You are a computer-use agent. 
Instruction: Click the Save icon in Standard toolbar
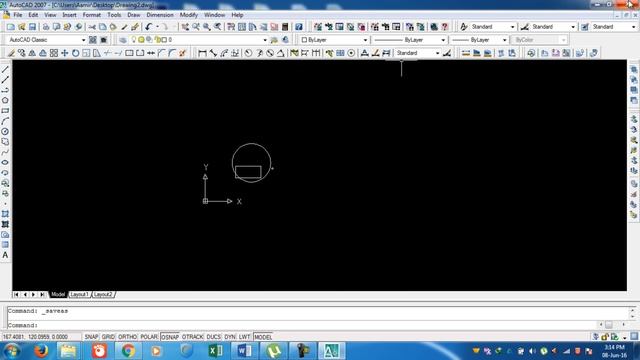point(32,27)
